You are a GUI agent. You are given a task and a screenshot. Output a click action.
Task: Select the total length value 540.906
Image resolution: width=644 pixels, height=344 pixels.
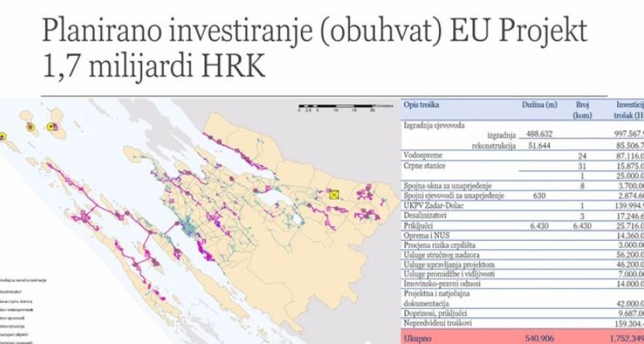(539, 339)
